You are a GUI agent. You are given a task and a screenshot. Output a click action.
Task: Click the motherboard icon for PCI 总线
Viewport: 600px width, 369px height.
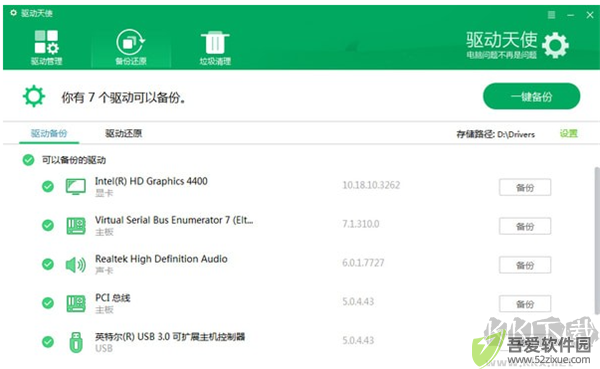[x=76, y=304]
